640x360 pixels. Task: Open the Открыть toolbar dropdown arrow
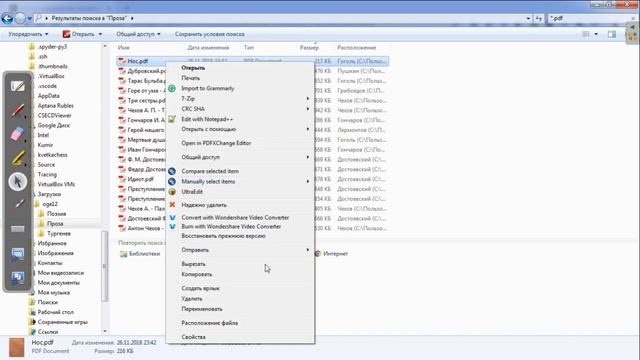[x=100, y=34]
